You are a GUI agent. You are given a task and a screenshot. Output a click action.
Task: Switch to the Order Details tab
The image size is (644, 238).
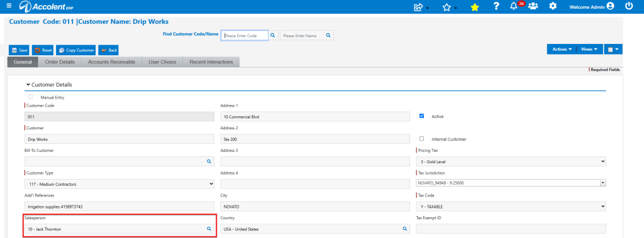(60, 62)
